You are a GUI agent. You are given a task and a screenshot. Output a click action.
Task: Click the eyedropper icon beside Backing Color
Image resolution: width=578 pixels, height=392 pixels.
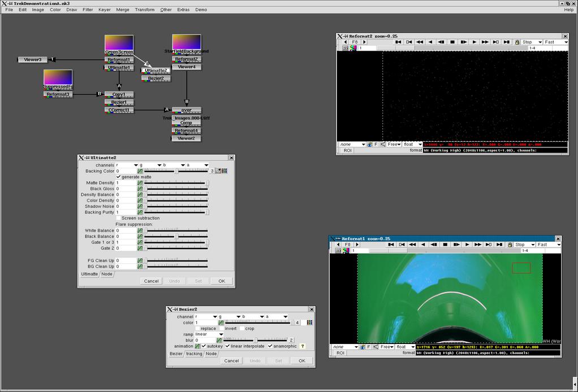pyautogui.click(x=218, y=171)
